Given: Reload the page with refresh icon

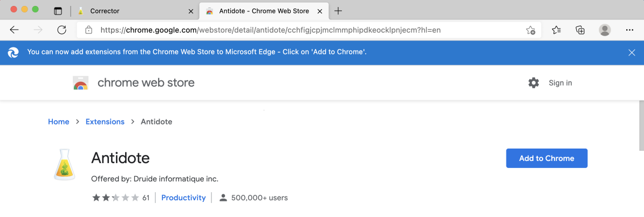Looking at the screenshot, I should point(61,30).
